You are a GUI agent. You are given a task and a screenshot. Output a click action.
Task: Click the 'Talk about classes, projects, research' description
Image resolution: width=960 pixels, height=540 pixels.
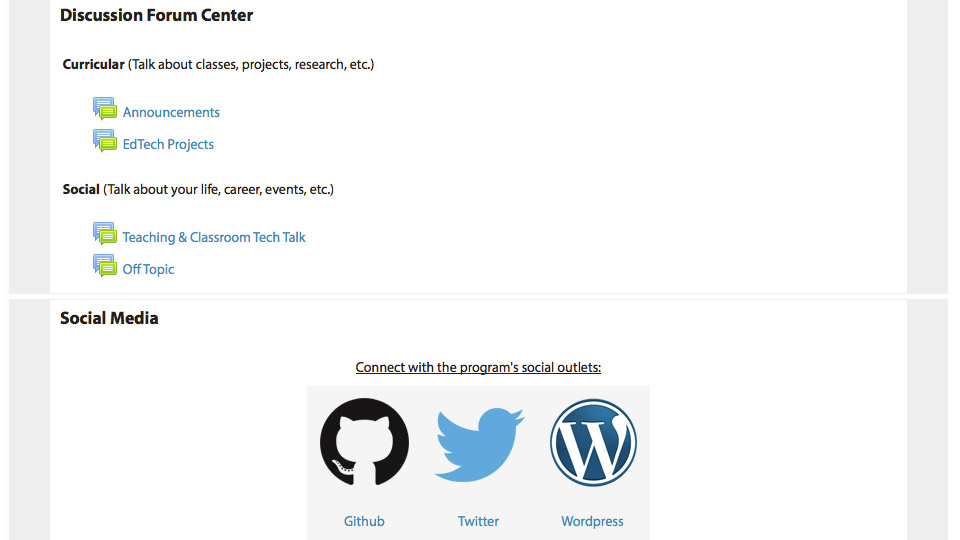(x=251, y=64)
